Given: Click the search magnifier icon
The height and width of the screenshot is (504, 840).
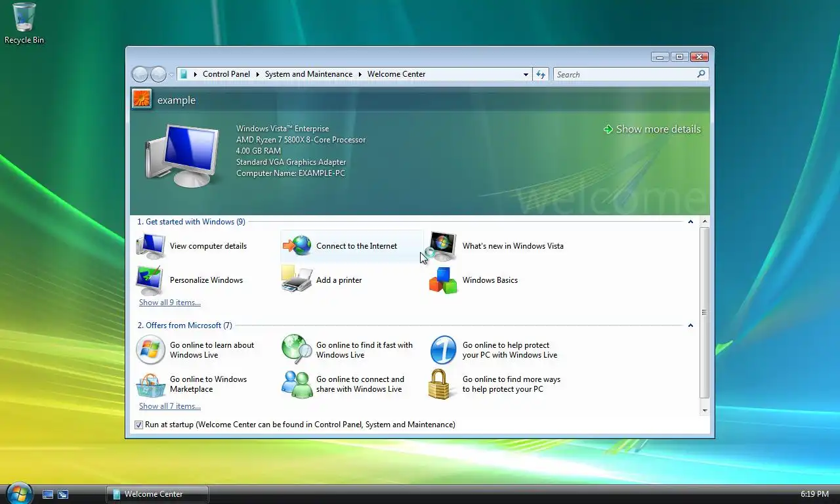Looking at the screenshot, I should click(701, 74).
